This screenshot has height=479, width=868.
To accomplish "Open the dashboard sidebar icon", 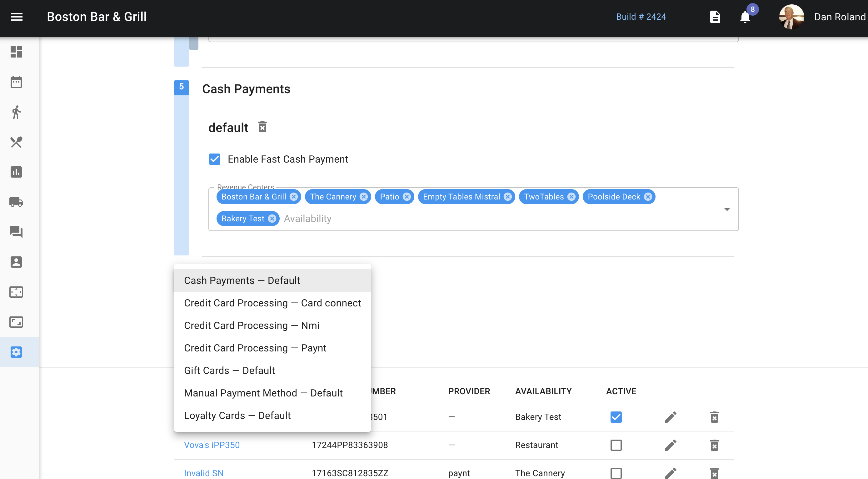I will [x=16, y=52].
